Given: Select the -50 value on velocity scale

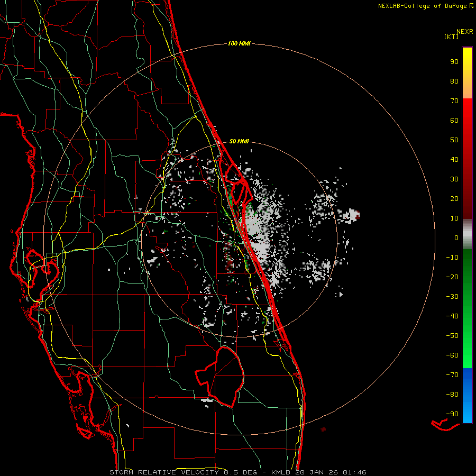Looking at the screenshot, I should tap(452, 335).
